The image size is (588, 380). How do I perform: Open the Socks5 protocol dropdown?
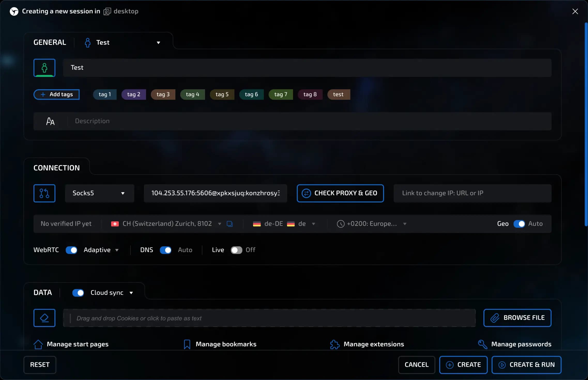pyautogui.click(x=99, y=193)
